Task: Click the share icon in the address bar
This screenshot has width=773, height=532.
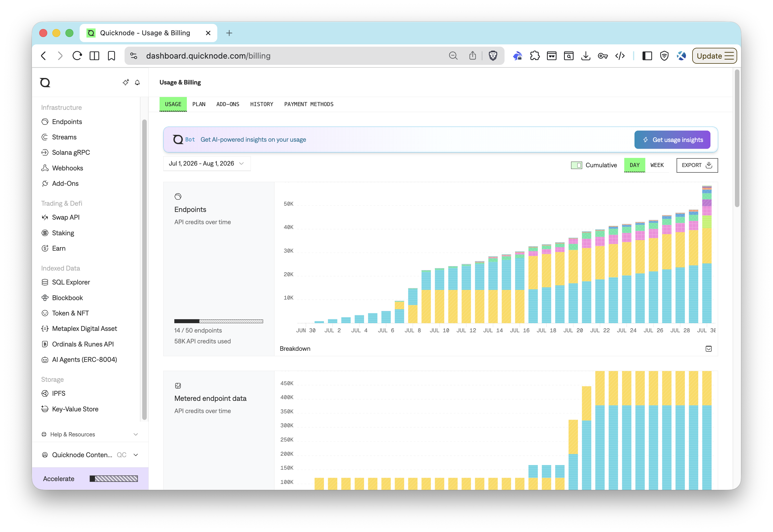Action: tap(472, 56)
